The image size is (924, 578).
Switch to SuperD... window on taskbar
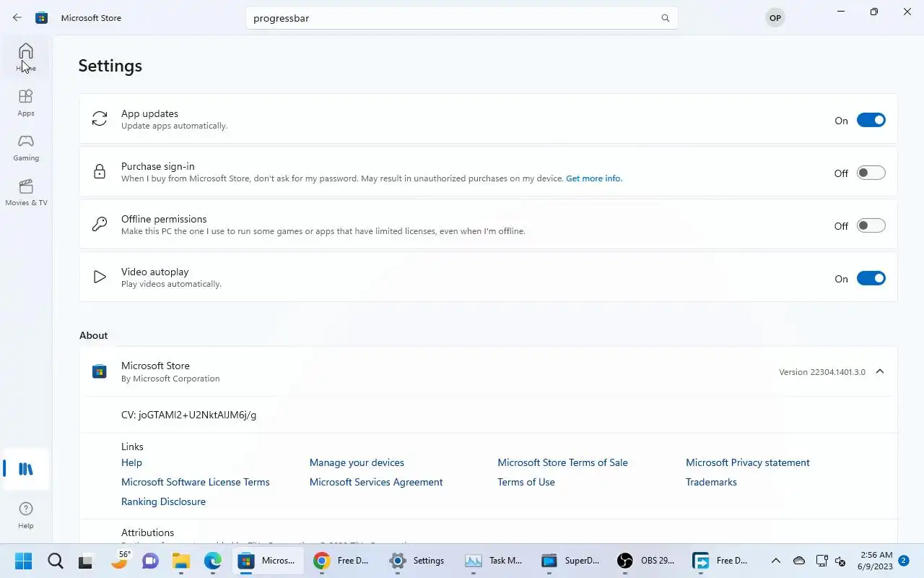coord(570,561)
